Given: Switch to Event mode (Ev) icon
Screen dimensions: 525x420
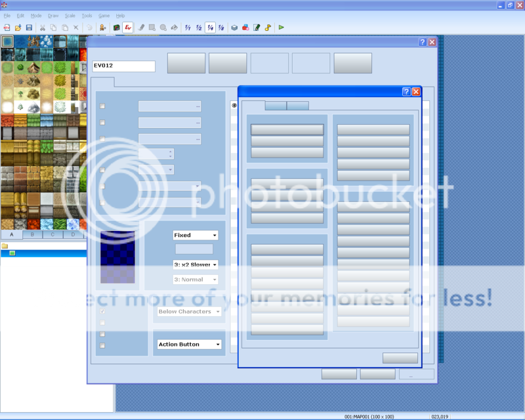Looking at the screenshot, I should click(x=128, y=28).
